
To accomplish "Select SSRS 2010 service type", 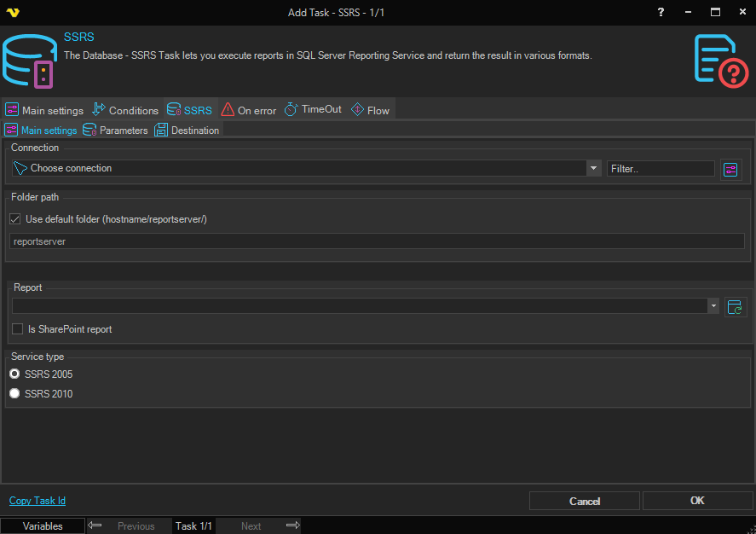I will (14, 393).
